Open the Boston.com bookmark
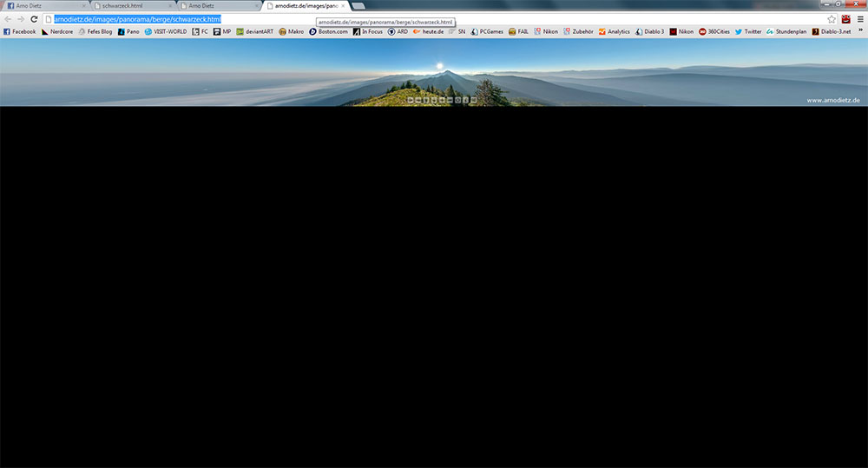This screenshot has width=868, height=468. click(x=328, y=31)
